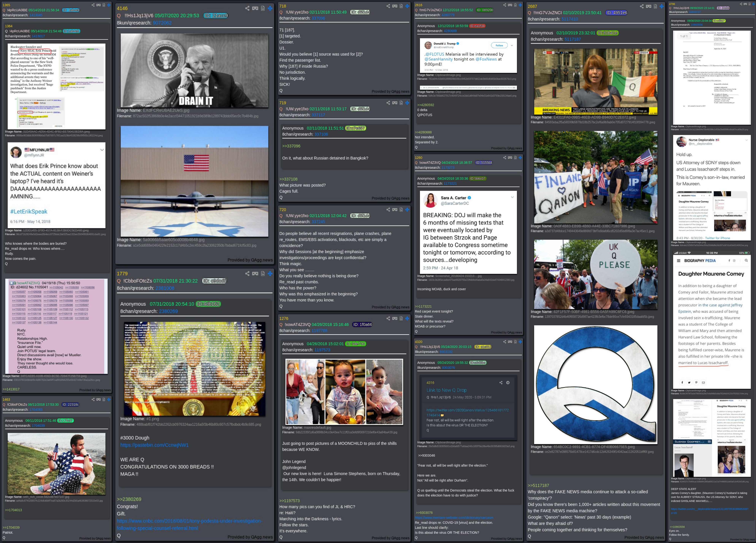Click the share icon in embedded drop 4316
This screenshot has width=756, height=543.
pyautogui.click(x=501, y=383)
